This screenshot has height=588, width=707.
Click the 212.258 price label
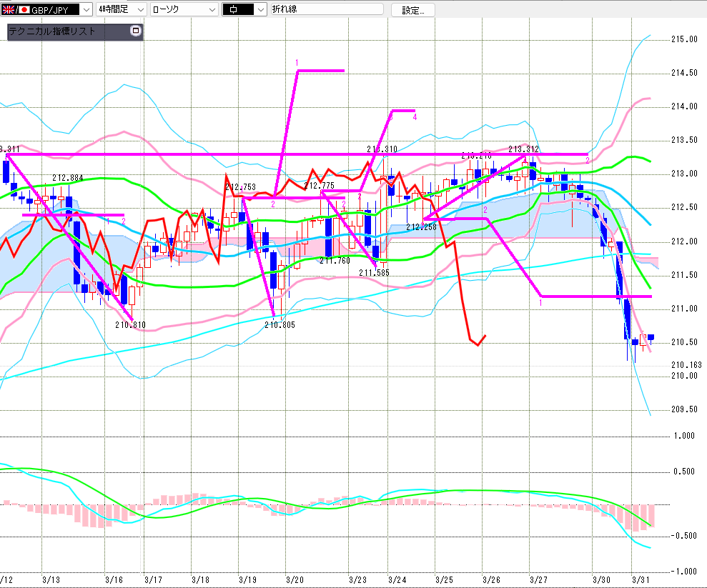[x=421, y=226]
